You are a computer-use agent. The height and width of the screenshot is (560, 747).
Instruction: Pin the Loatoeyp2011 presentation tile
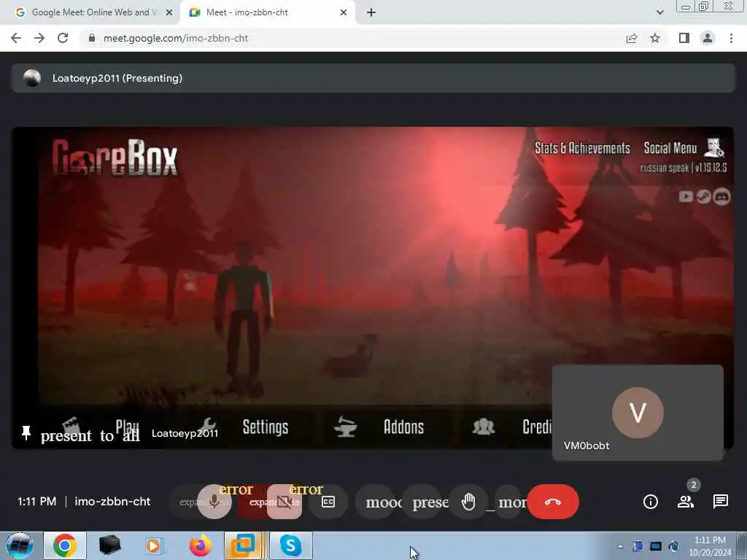coord(26,432)
